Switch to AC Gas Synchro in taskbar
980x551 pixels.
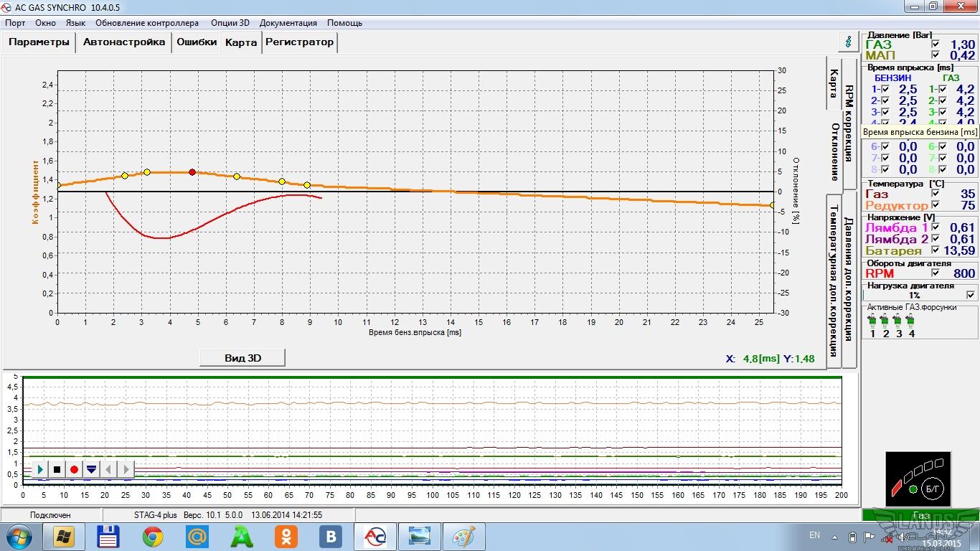[375, 536]
